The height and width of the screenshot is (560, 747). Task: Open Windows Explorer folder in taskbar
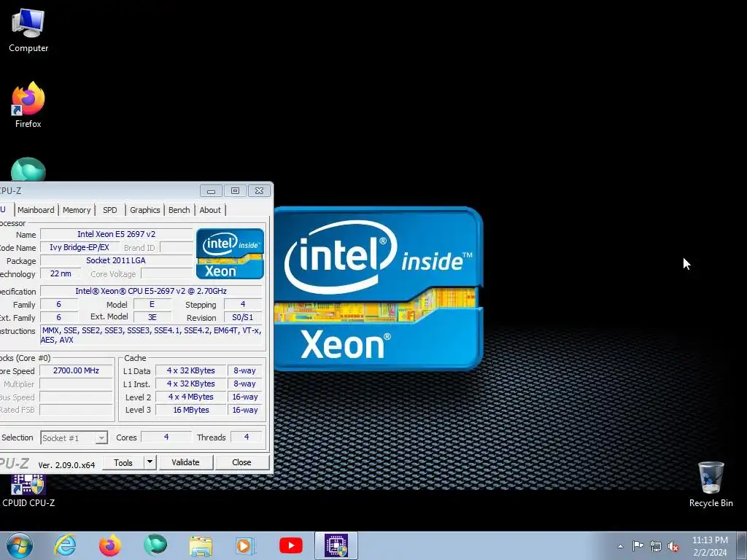click(x=201, y=545)
